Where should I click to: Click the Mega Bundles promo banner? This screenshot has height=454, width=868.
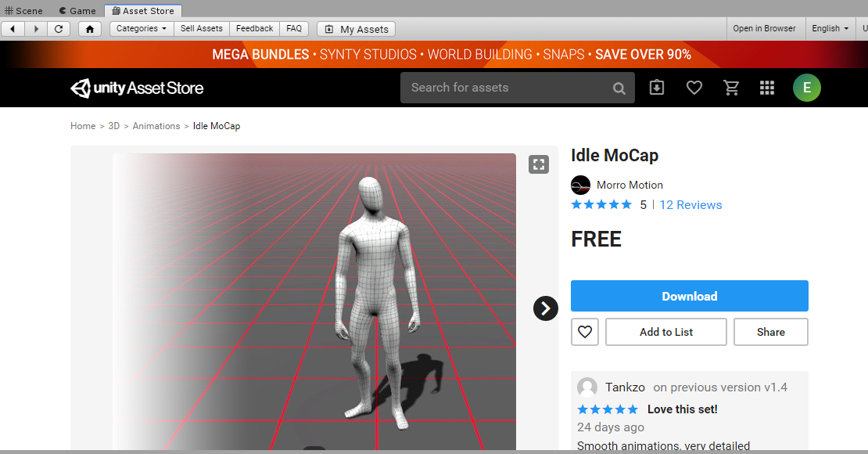point(434,54)
